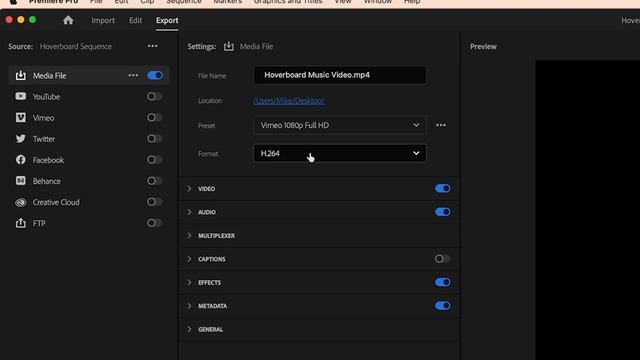The width and height of the screenshot is (640, 360).
Task: Expand the Multiplexer section
Action: tap(189, 236)
